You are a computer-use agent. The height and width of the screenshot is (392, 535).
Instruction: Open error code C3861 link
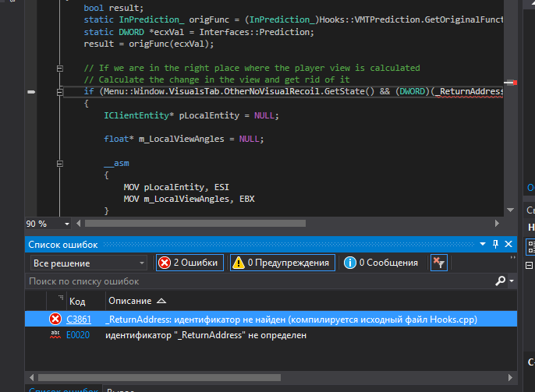(x=79, y=319)
